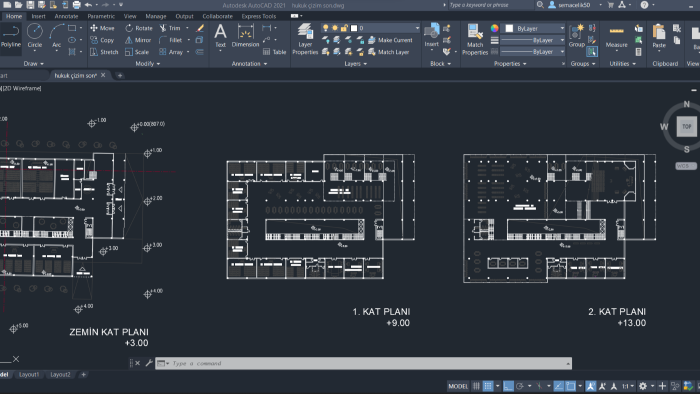This screenshot has width=700, height=394.
Task: Click the Paste clipboard icon
Action: [x=658, y=36]
